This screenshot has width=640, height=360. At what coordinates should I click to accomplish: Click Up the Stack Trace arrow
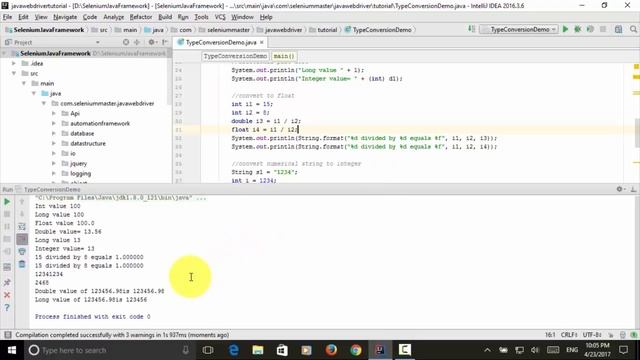[22, 202]
